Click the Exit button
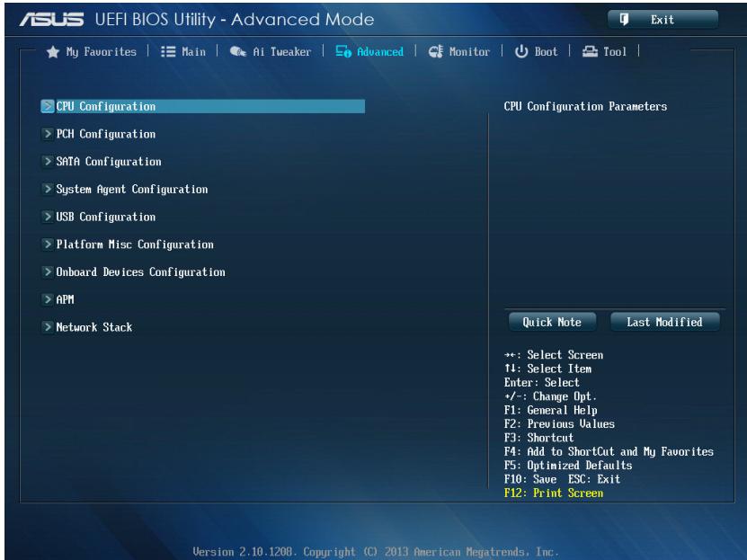The width and height of the screenshot is (747, 560). pyautogui.click(x=663, y=20)
